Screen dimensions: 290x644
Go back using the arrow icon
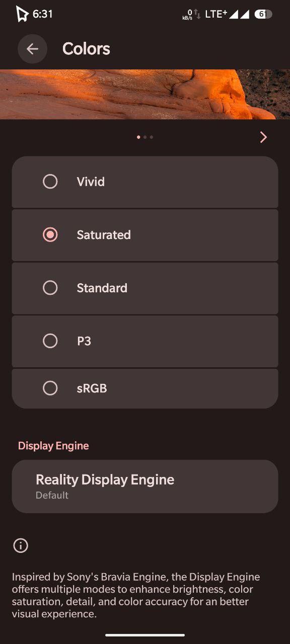pyautogui.click(x=32, y=49)
